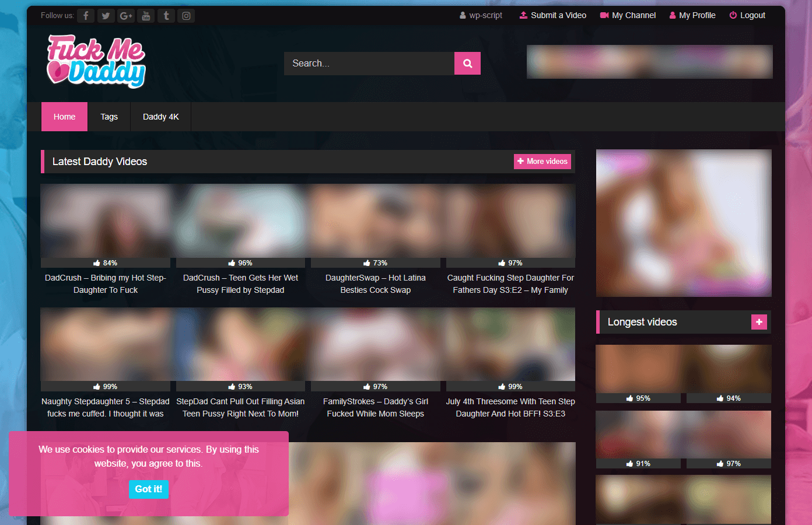Image resolution: width=812 pixels, height=525 pixels.
Task: Open the video thumbnail rated 96%
Action: pos(240,221)
